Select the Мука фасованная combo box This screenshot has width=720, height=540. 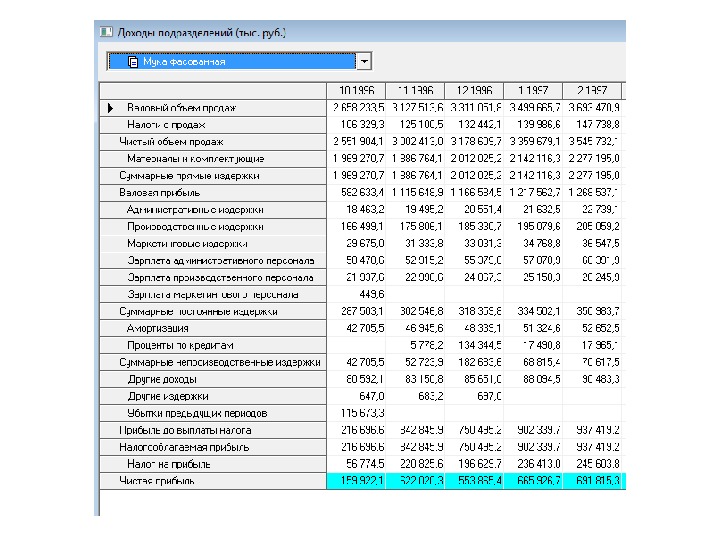point(239,62)
